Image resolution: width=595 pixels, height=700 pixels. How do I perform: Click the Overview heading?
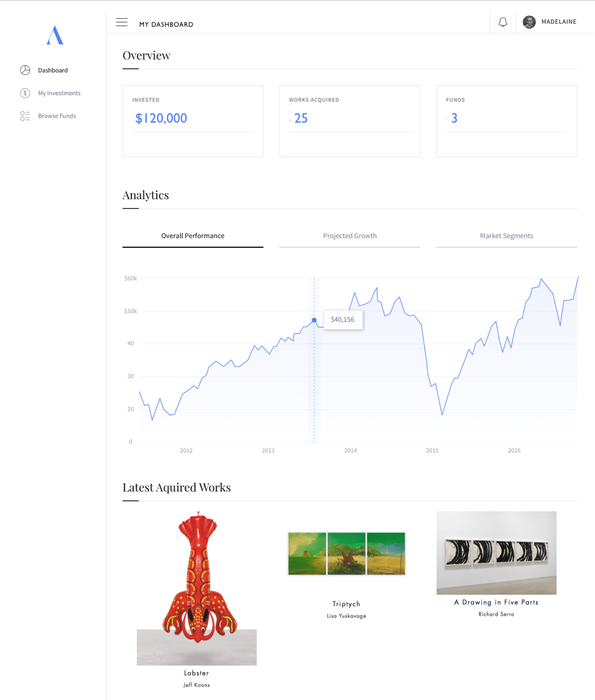[147, 55]
